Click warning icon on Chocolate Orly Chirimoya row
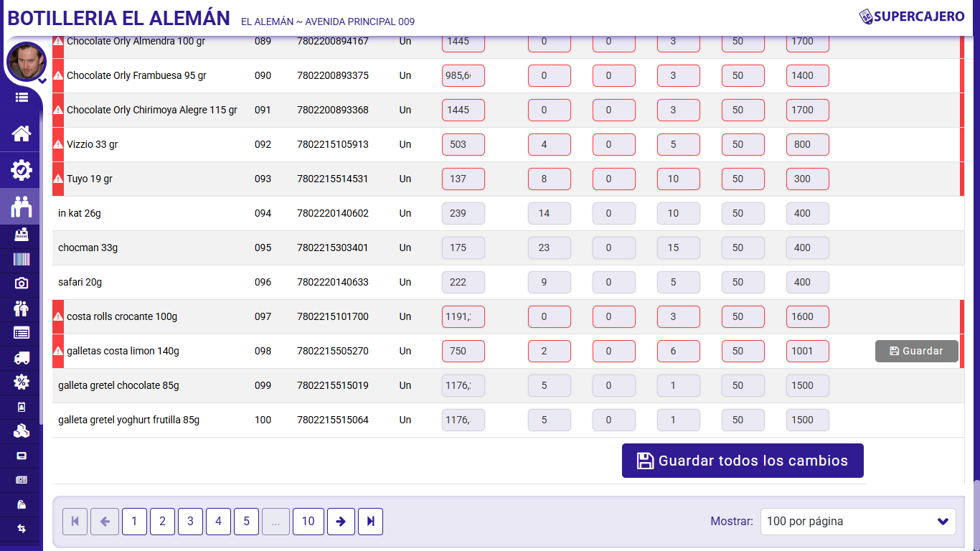Image resolution: width=980 pixels, height=551 pixels. pos(58,110)
